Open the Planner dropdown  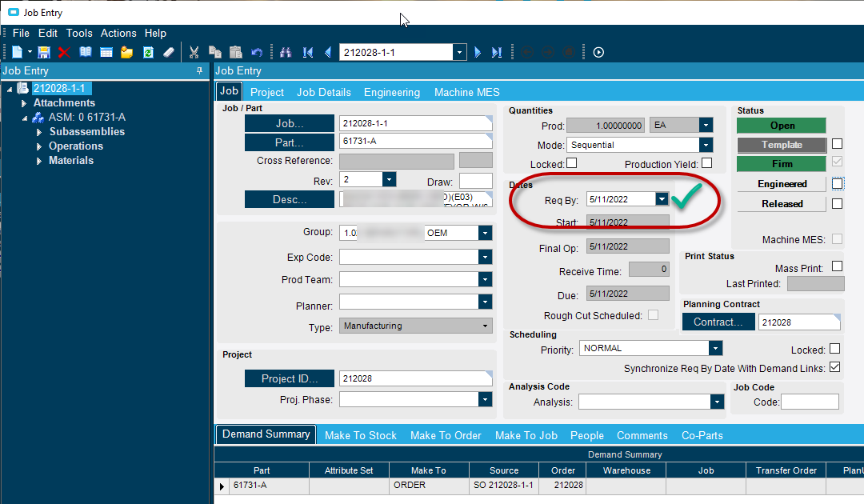(x=485, y=302)
